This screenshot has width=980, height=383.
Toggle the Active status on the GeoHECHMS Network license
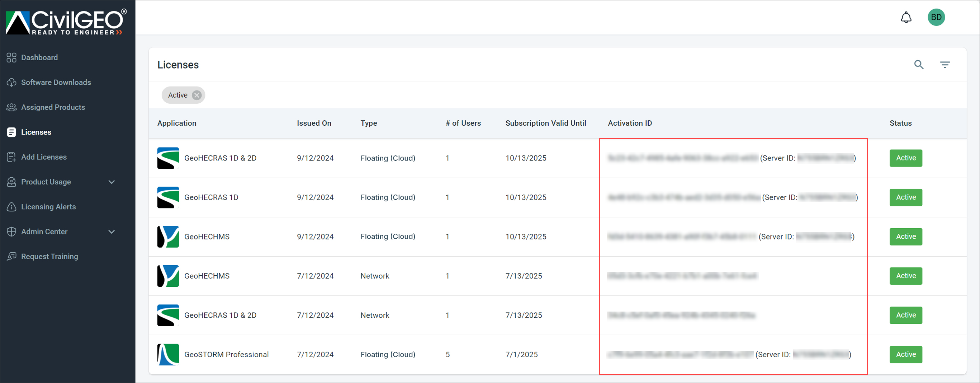coord(905,276)
